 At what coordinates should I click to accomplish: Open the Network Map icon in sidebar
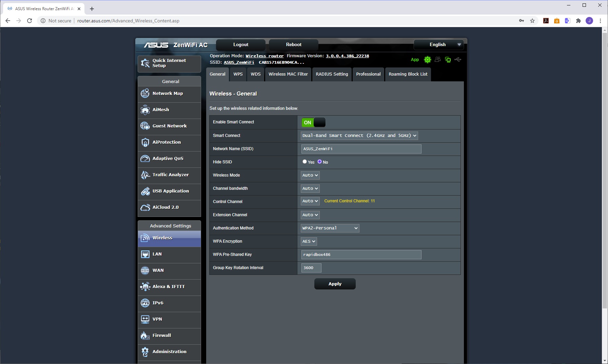point(145,94)
